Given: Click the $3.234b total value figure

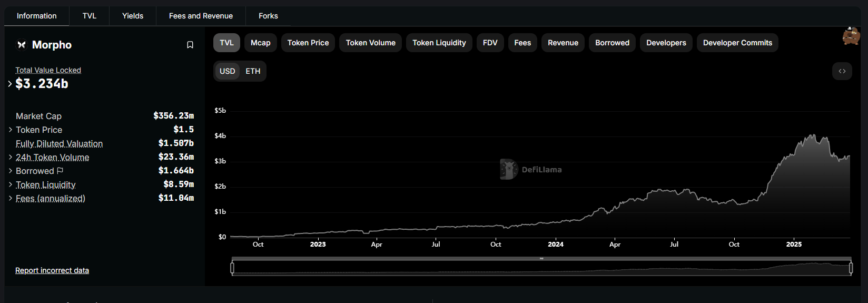Looking at the screenshot, I should (42, 83).
